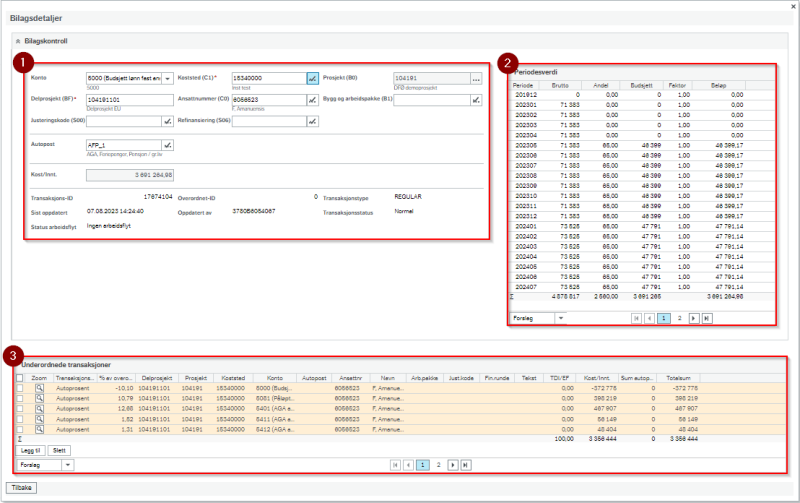Click into Bygg og arbeidspakke (B1) field
The width and height of the screenshot is (800, 503).
pos(432,100)
